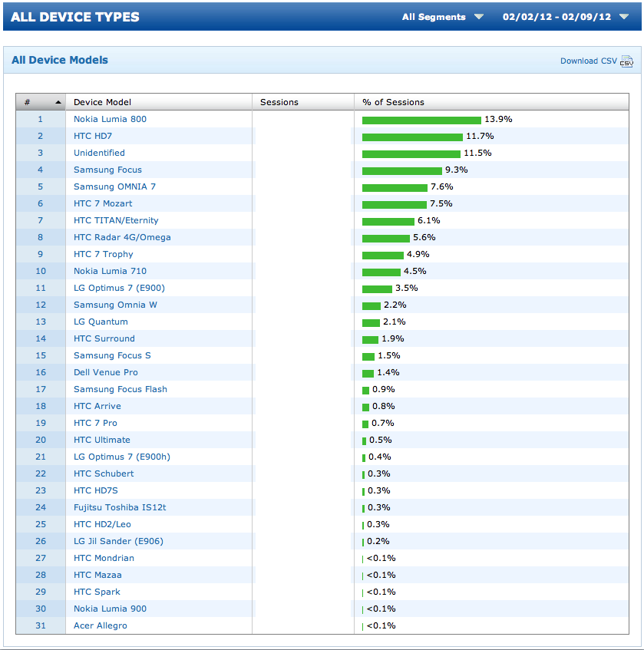Screen dimensions: 644x650
Task: Click the sort arrow in # column header
Action: pyautogui.click(x=58, y=102)
